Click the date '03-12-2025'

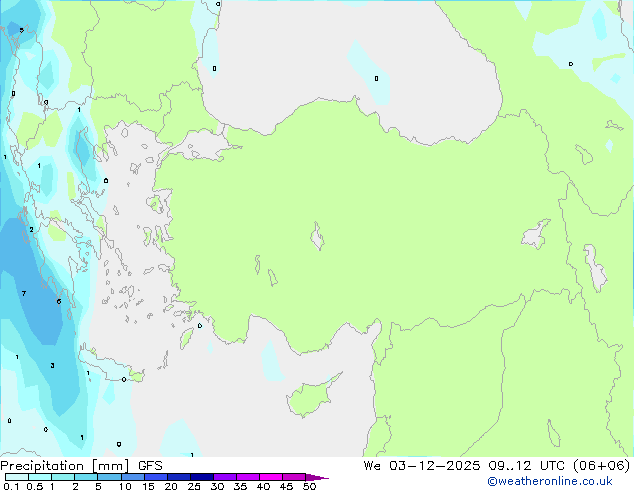[435, 465]
